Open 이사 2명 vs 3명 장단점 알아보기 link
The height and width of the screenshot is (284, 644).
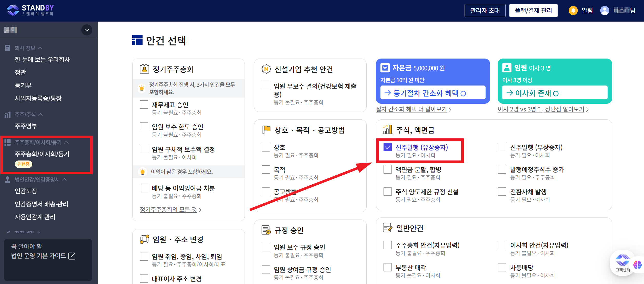click(543, 109)
